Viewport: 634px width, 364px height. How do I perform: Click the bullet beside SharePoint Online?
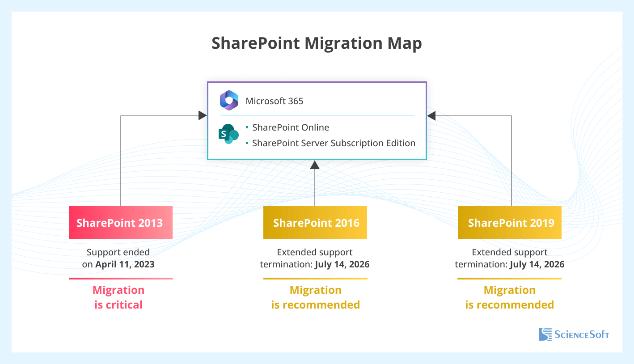[x=248, y=127]
